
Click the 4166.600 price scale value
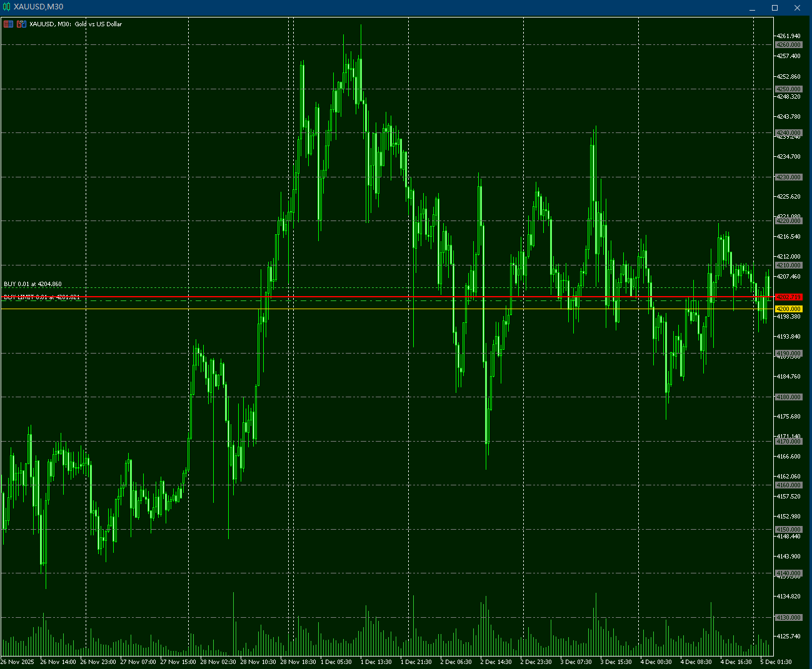point(788,457)
